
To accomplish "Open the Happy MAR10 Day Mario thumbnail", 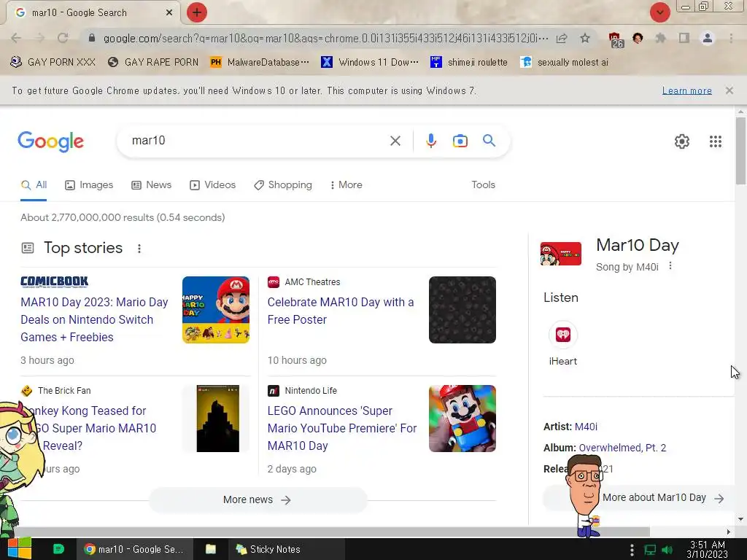I will pyautogui.click(x=216, y=310).
